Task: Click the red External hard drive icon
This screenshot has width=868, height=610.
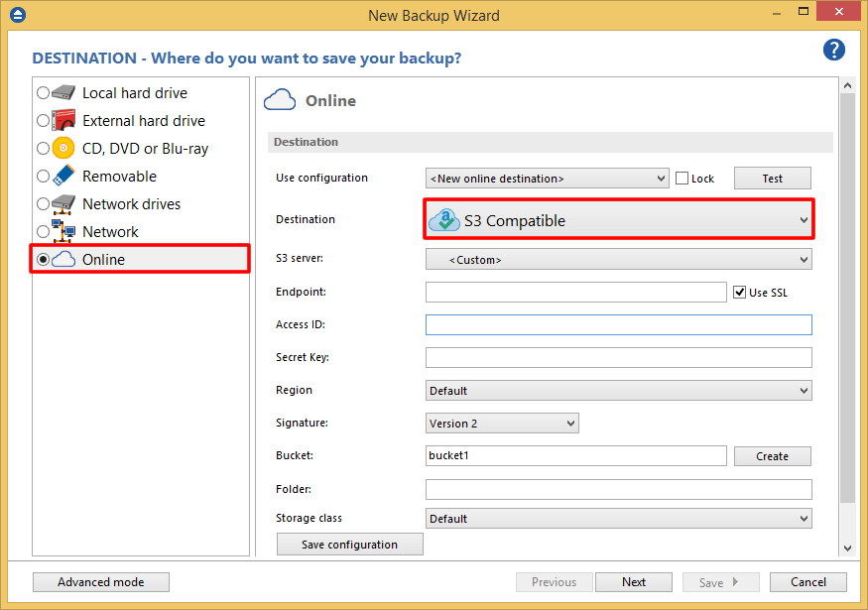Action: tap(63, 120)
